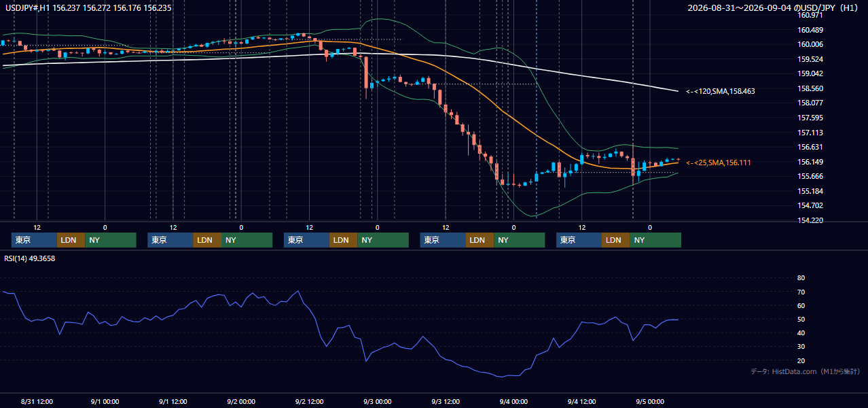Image resolution: width=868 pixels, height=408 pixels.
Task: Click the 9/1 00:00 time axis label
Action: tap(105, 402)
